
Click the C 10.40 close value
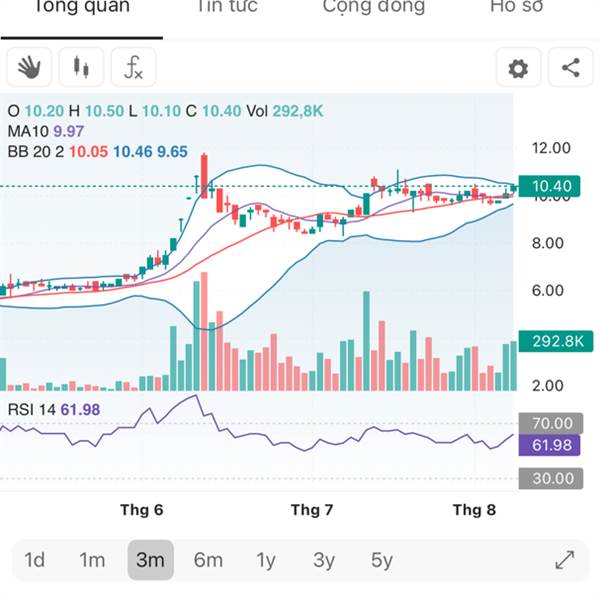pos(214,111)
